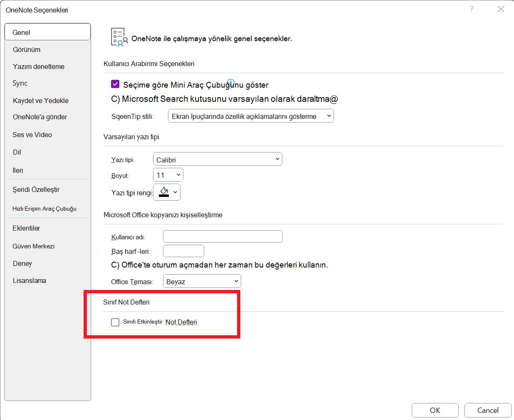The height and width of the screenshot is (420, 514).
Task: Open Şeridi Özelleştir settings
Action: click(x=36, y=189)
